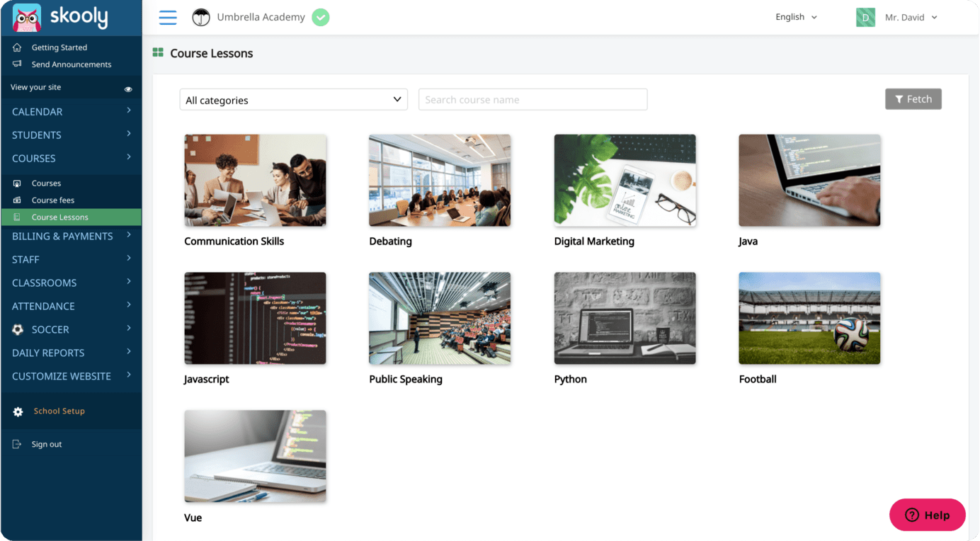Open the hamburger navigation menu
Screen dimensions: 980x541
pos(168,17)
